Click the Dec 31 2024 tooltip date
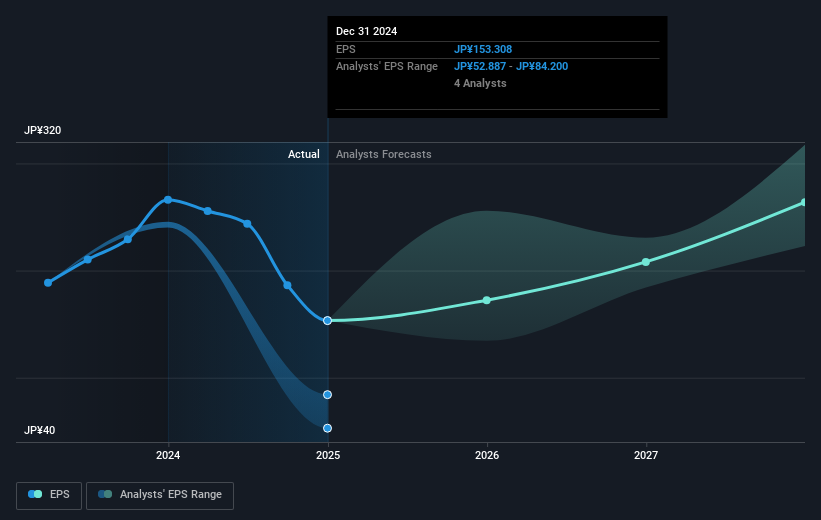Viewport: 821px width, 520px height. point(367,31)
